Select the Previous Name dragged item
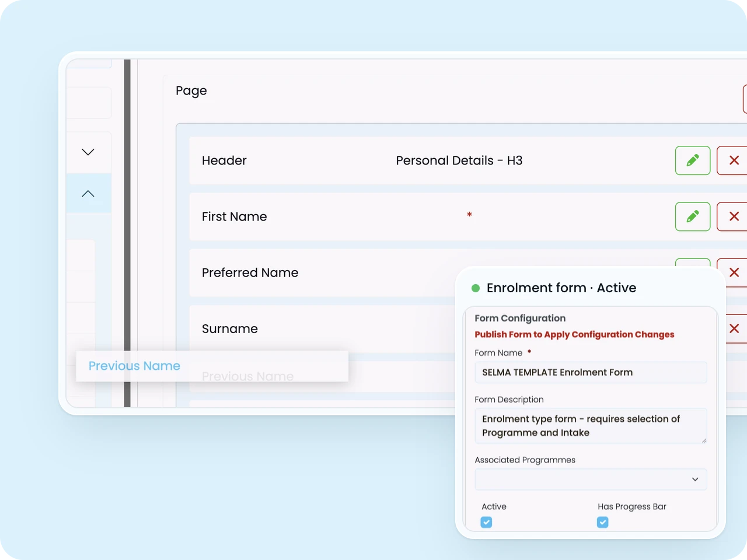 click(x=212, y=366)
